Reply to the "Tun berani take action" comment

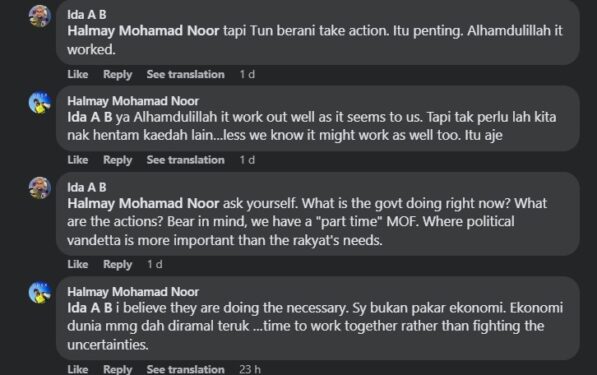[118, 74]
